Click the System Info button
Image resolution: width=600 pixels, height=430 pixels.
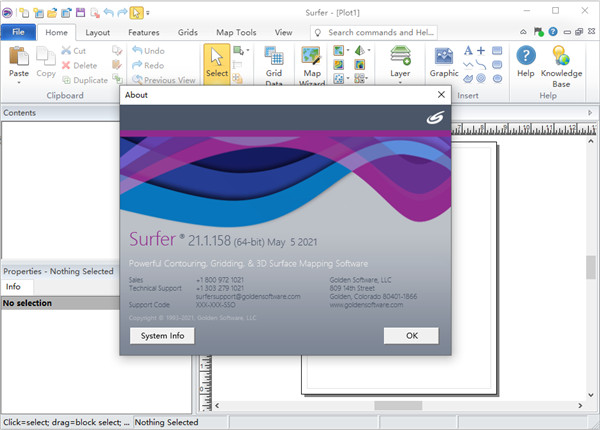162,336
